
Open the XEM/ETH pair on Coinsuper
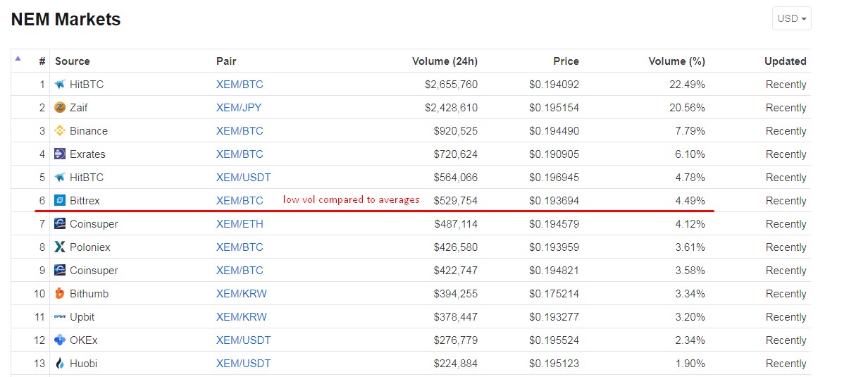coord(240,224)
